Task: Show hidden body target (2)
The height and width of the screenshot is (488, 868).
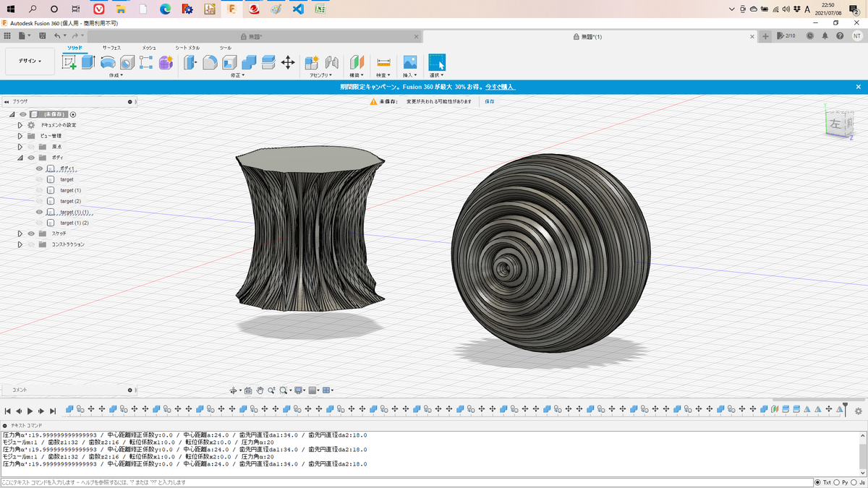Action: tap(40, 201)
